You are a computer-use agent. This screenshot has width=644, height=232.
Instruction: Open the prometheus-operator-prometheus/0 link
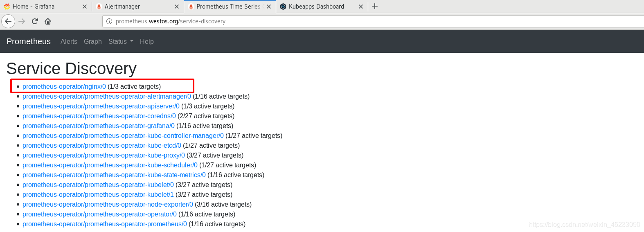point(105,224)
